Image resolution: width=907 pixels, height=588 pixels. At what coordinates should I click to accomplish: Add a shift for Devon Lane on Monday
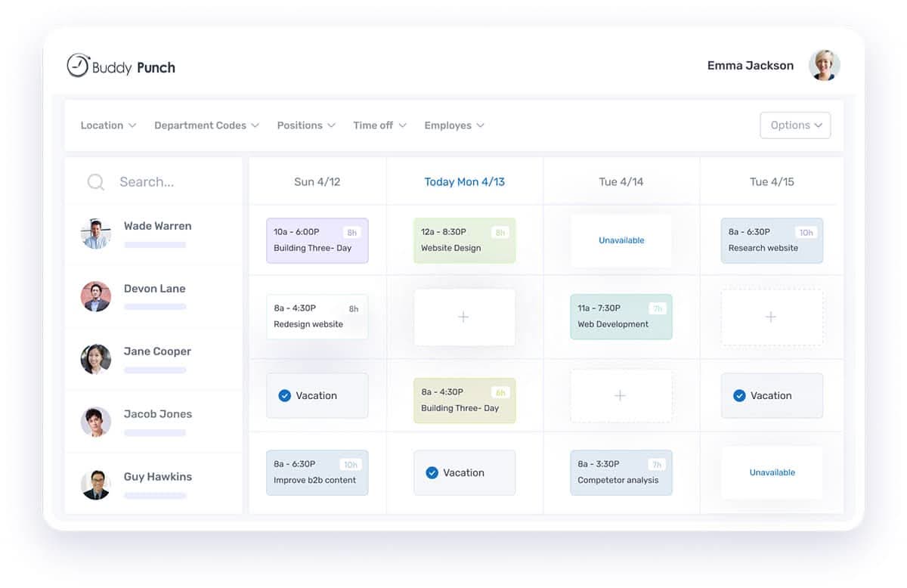(x=464, y=317)
